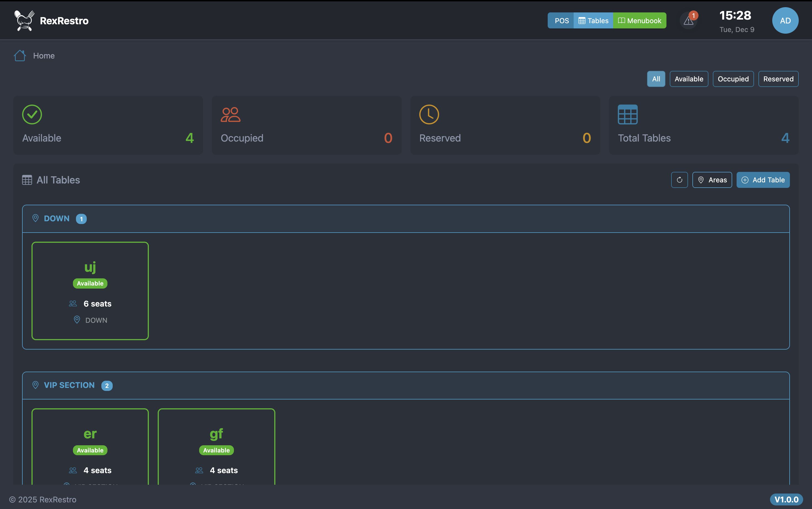Click the green Available checkmark icon
The height and width of the screenshot is (509, 812).
point(32,114)
